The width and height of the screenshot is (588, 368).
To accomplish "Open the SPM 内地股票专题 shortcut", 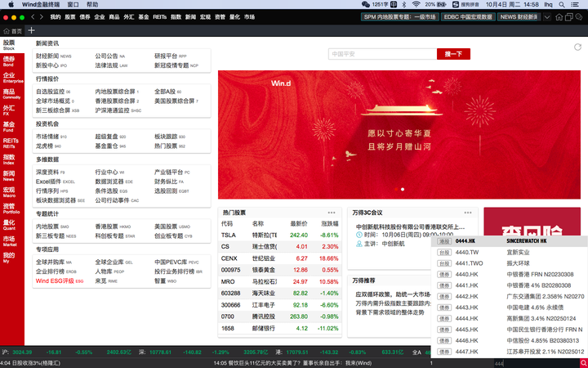I will click(x=399, y=17).
